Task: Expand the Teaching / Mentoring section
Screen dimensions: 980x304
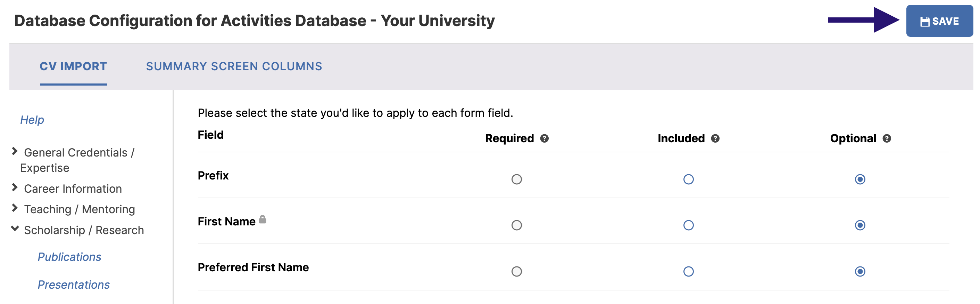Action: (15, 208)
